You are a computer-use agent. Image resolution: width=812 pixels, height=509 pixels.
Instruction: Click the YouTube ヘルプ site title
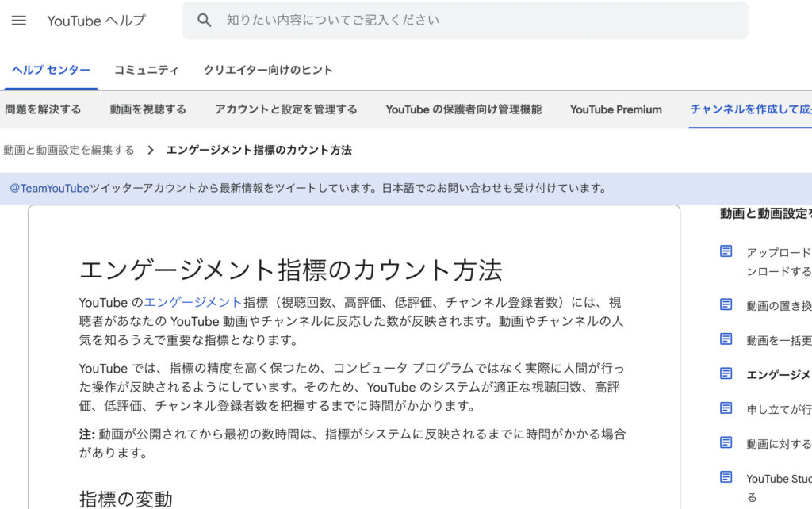point(96,21)
